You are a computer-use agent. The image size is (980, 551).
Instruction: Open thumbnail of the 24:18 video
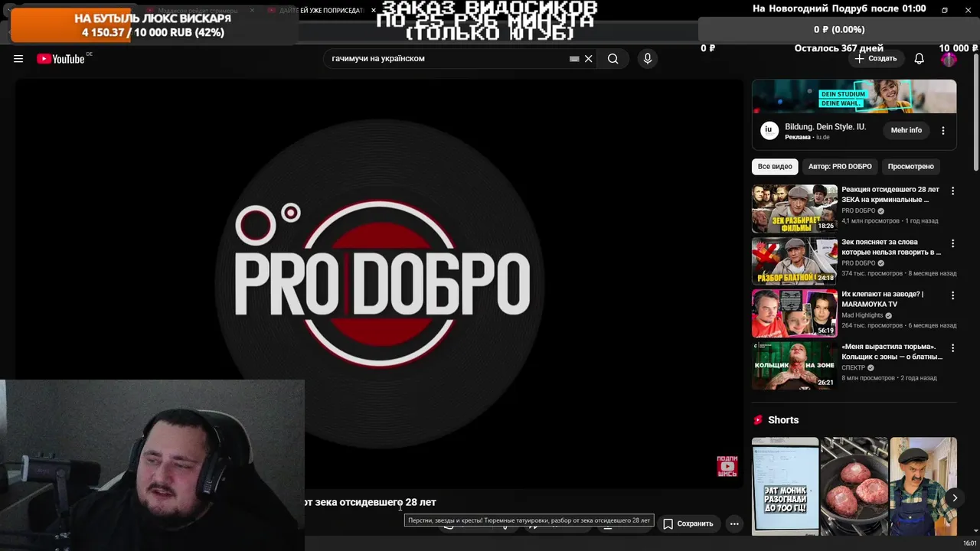794,261
